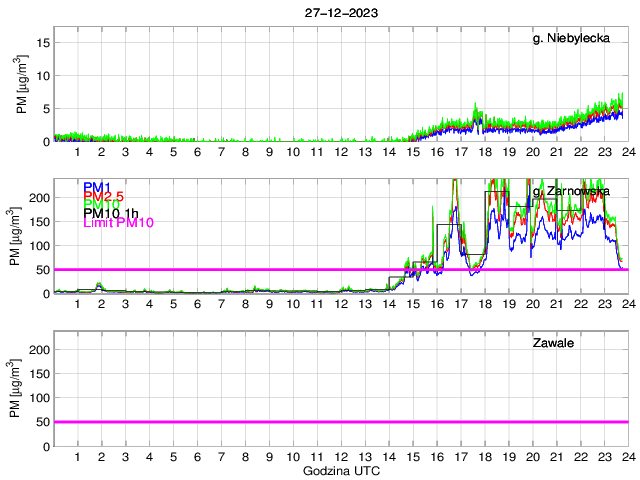
Task: Click hour 6 tick on middle chart axis
Action: (197, 304)
